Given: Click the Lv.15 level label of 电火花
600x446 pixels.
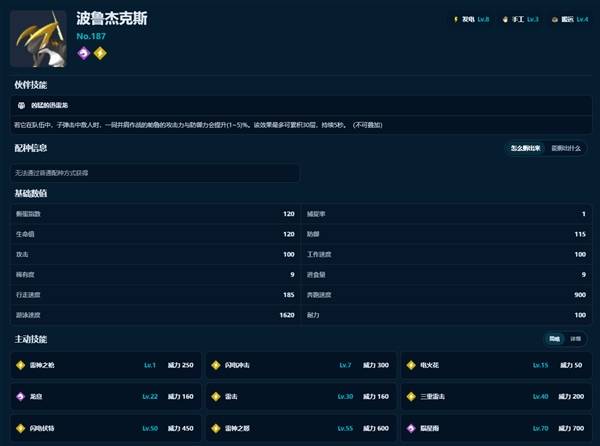Looking at the screenshot, I should [x=541, y=365].
